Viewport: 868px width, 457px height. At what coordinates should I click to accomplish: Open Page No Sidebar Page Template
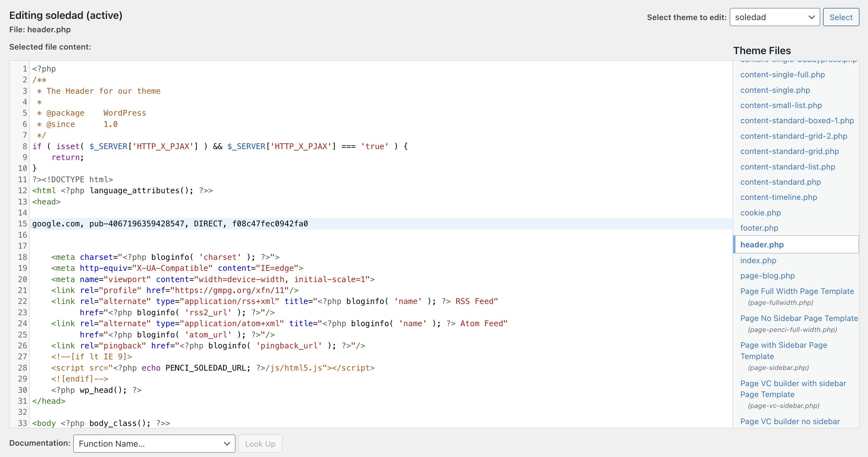pyautogui.click(x=799, y=318)
